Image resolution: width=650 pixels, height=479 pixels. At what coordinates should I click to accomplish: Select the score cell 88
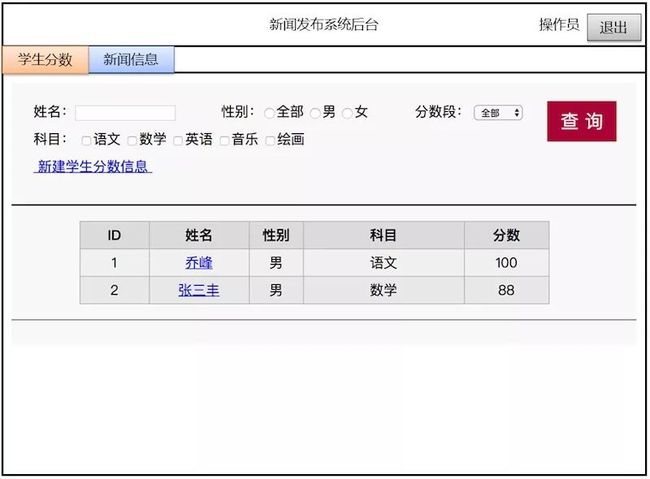coord(507,290)
